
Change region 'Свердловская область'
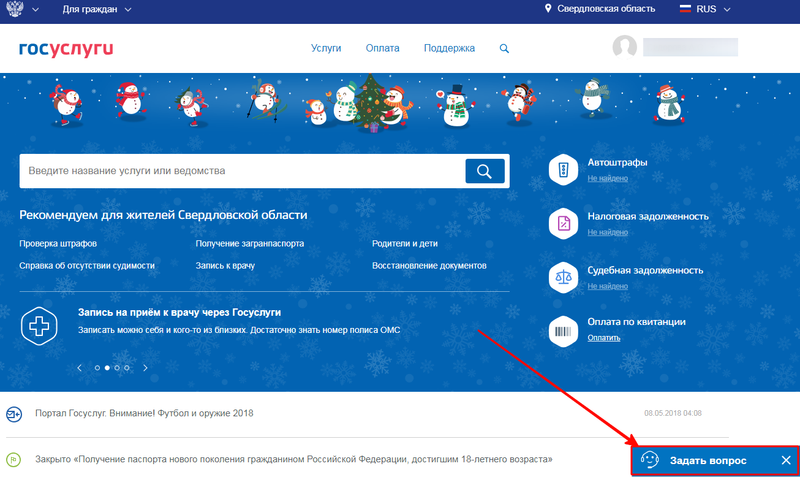click(x=606, y=9)
